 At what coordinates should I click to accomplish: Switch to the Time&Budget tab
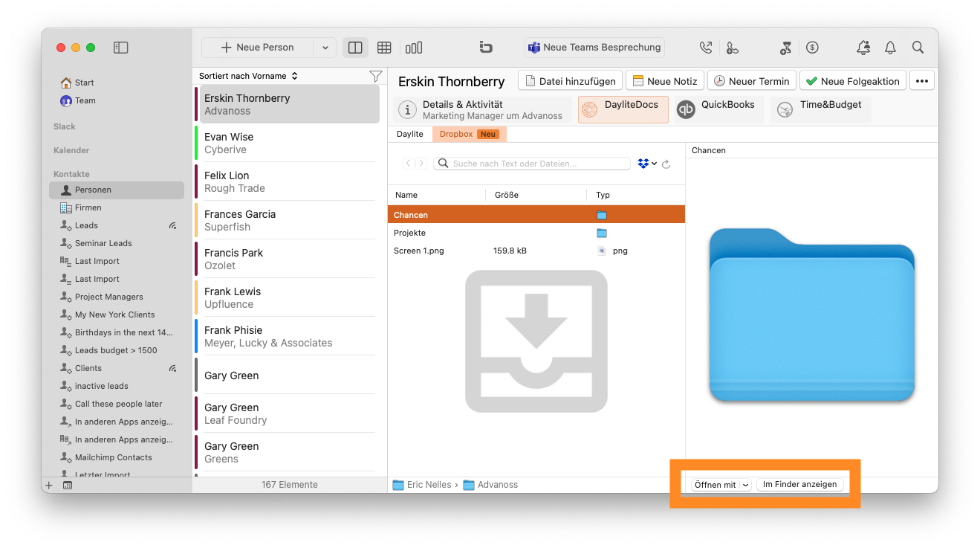820,110
